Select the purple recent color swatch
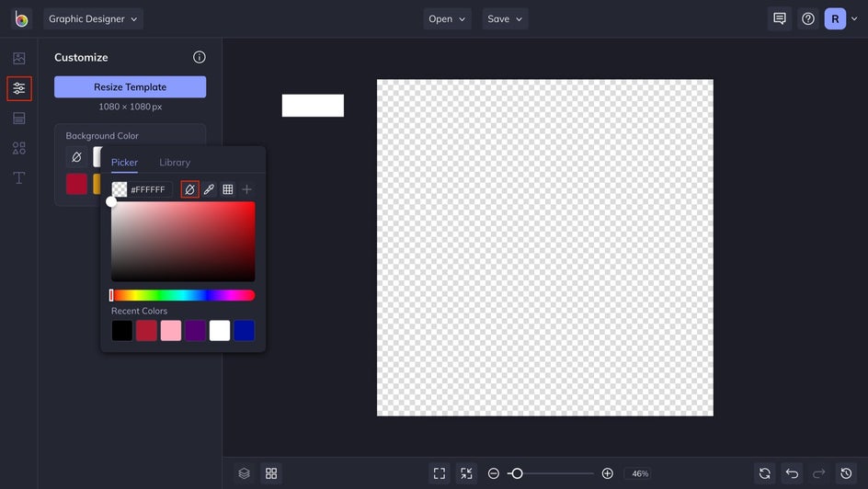Viewport: 868px width, 489px height. [x=196, y=331]
